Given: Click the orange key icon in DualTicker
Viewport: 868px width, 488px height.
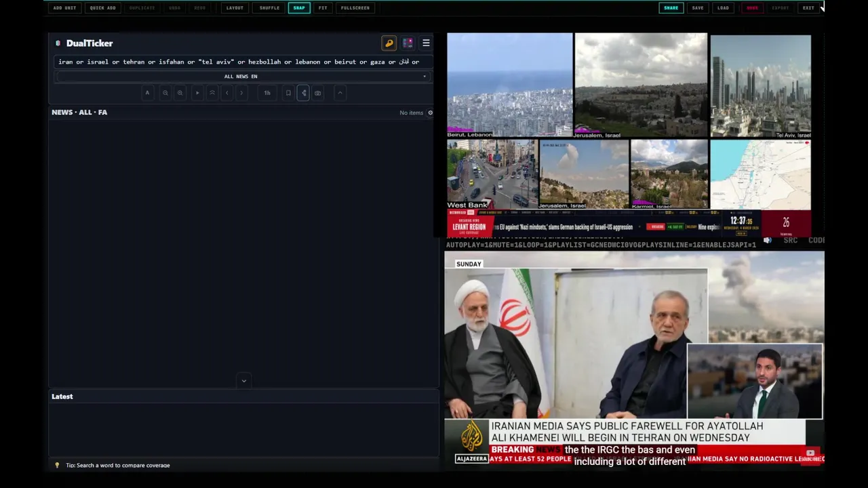Looking at the screenshot, I should [x=389, y=43].
